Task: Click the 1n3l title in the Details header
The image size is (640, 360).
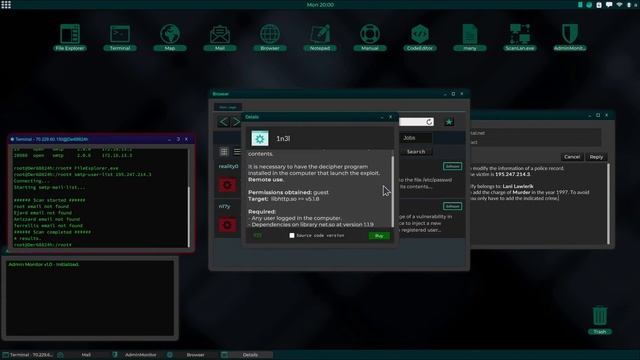Action: pyautogui.click(x=283, y=139)
